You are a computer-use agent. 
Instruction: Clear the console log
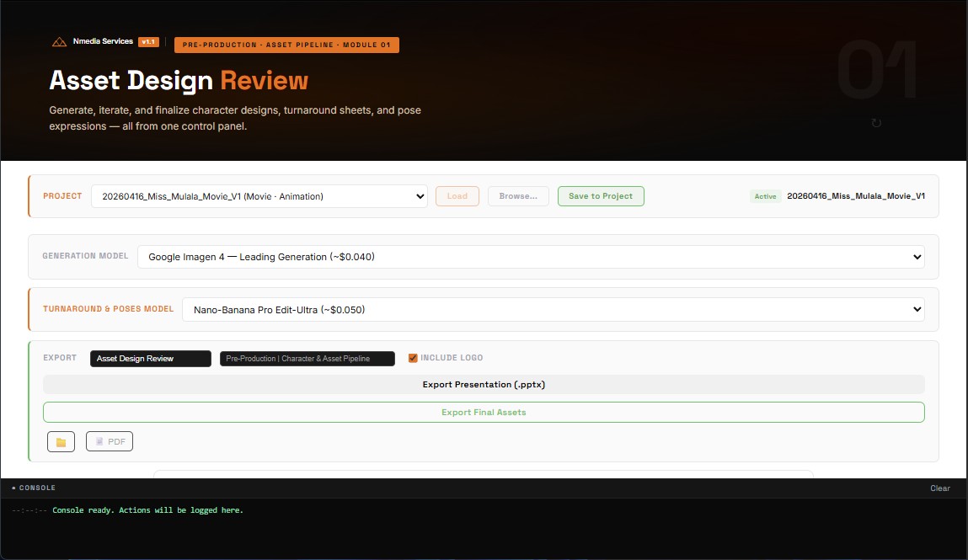(940, 488)
